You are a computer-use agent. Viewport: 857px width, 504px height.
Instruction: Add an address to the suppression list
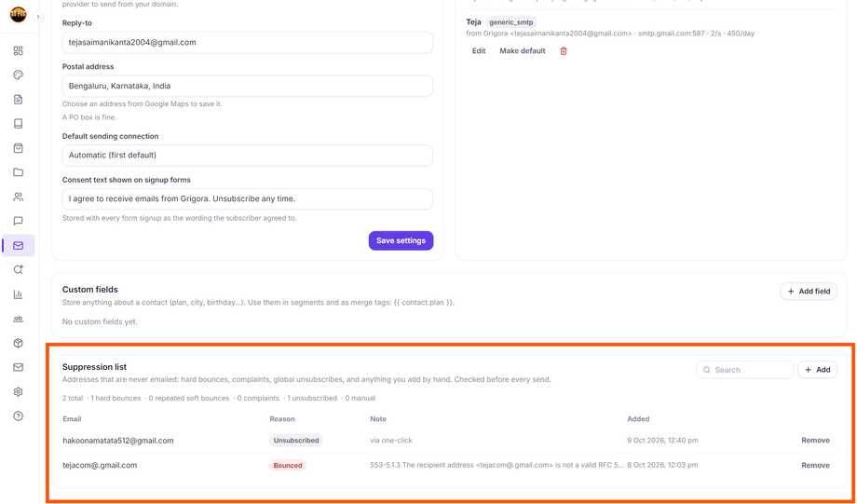(817, 370)
